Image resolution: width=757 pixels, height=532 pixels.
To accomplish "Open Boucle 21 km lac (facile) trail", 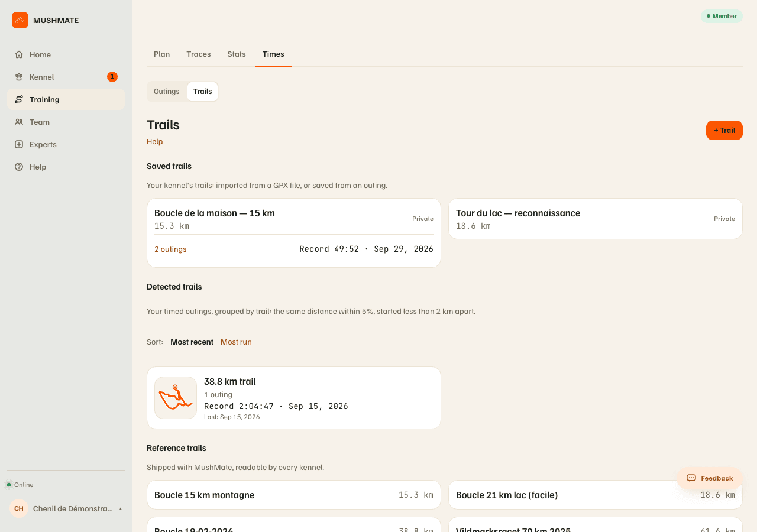I will coord(596,495).
